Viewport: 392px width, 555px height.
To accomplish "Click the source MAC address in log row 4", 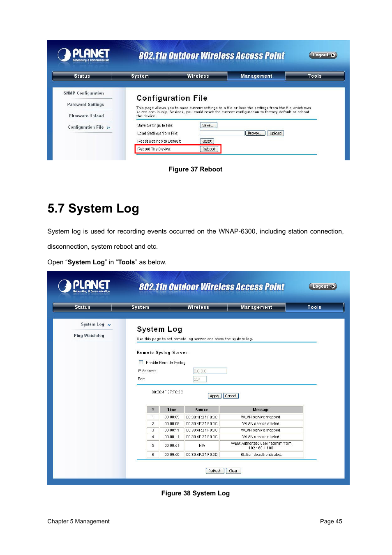I will tap(202, 437).
